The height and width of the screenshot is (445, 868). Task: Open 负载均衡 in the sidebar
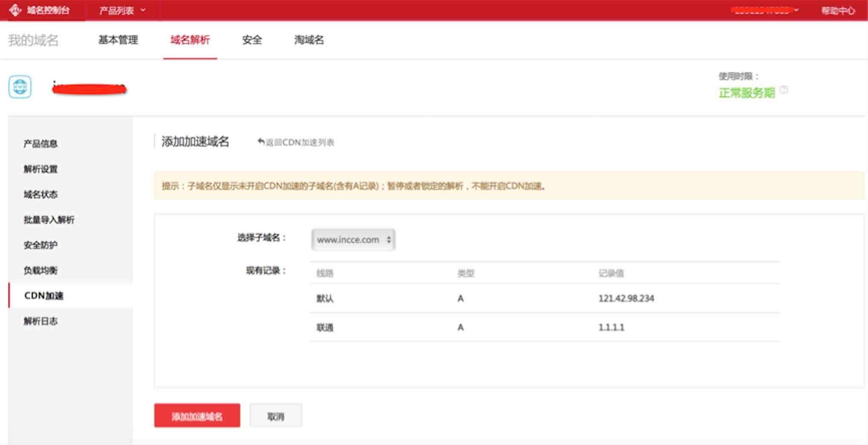[40, 271]
